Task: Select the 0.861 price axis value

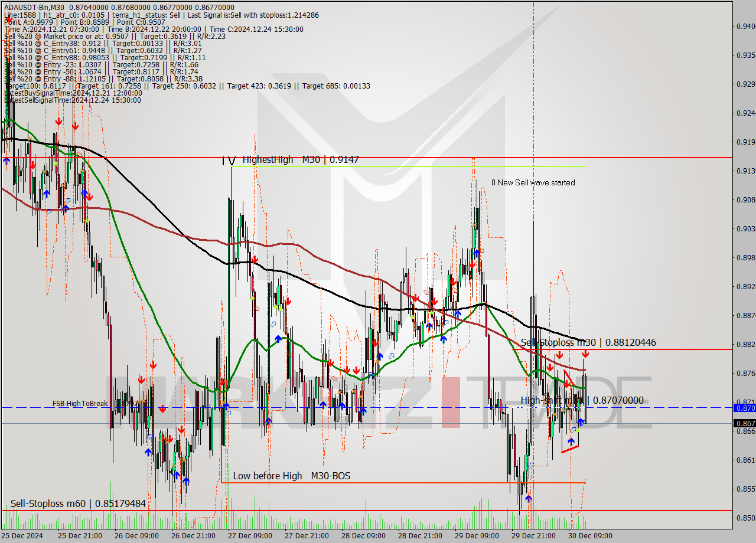Action: tap(745, 460)
